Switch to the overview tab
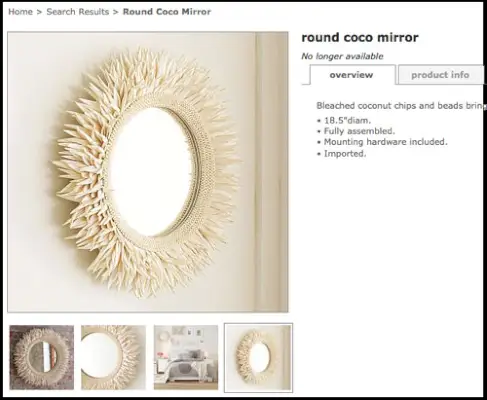The width and height of the screenshot is (487, 400). 351,75
